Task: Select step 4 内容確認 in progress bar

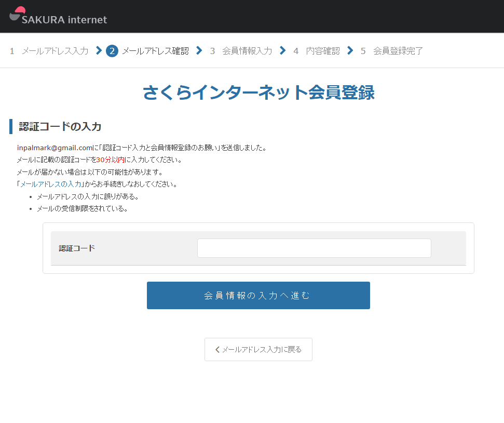Action: tap(316, 51)
